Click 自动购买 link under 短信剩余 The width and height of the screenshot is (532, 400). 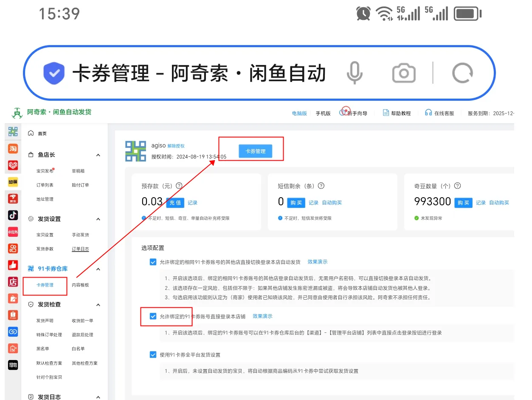coord(332,203)
